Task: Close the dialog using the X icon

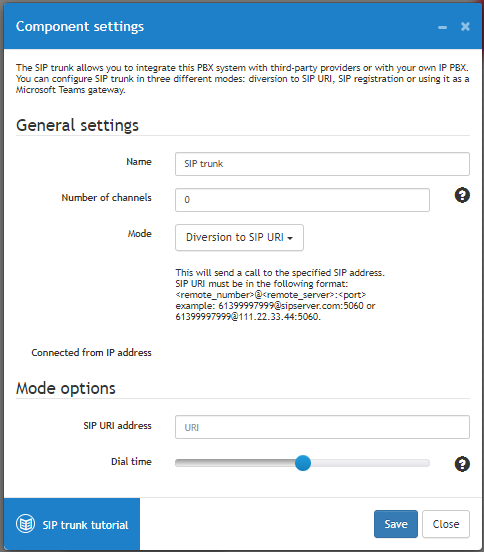Action: (465, 26)
